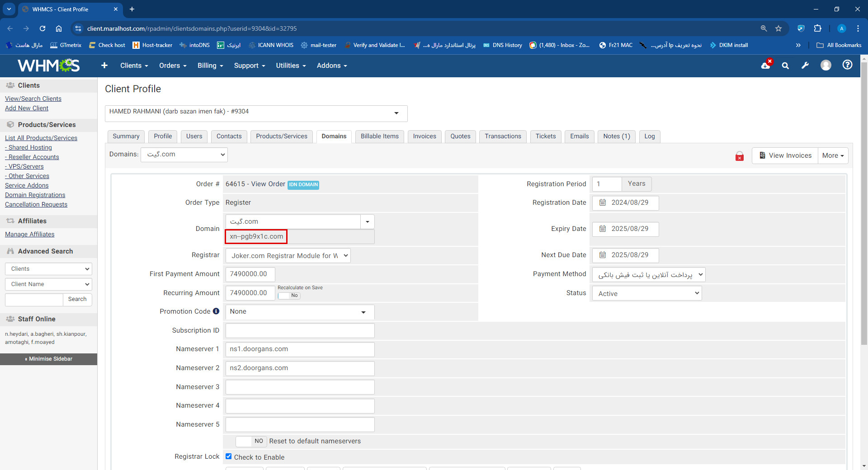Click the cloud update notification icon
The image size is (868, 470).
coord(766,65)
